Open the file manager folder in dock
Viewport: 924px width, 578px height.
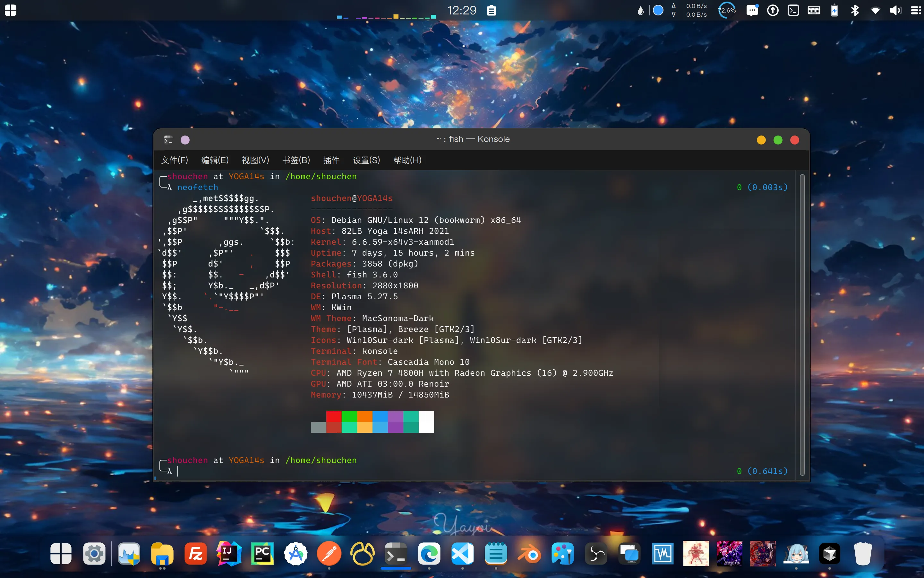click(162, 554)
